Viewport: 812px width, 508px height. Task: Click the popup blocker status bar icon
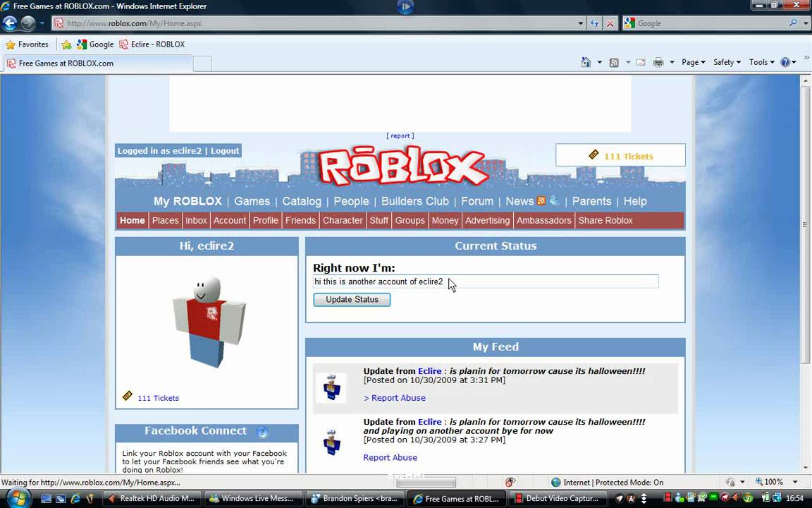coord(510,482)
